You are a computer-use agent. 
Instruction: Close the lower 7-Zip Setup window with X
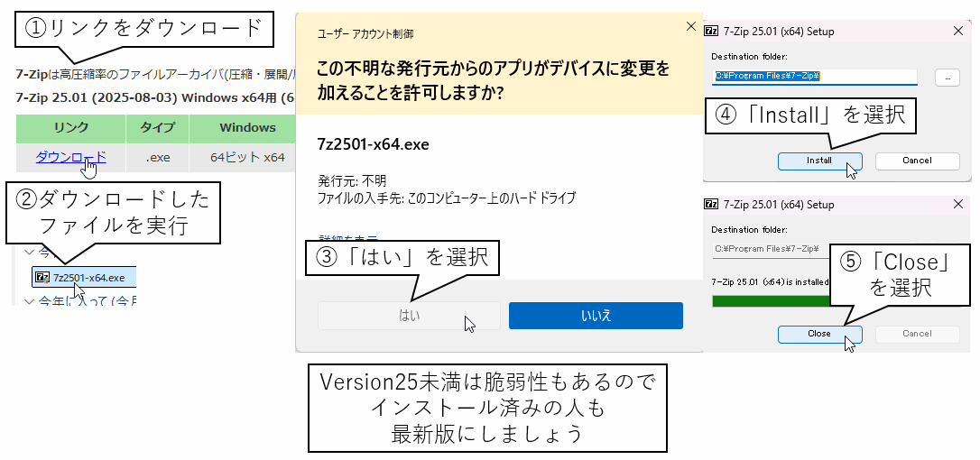coord(958,204)
